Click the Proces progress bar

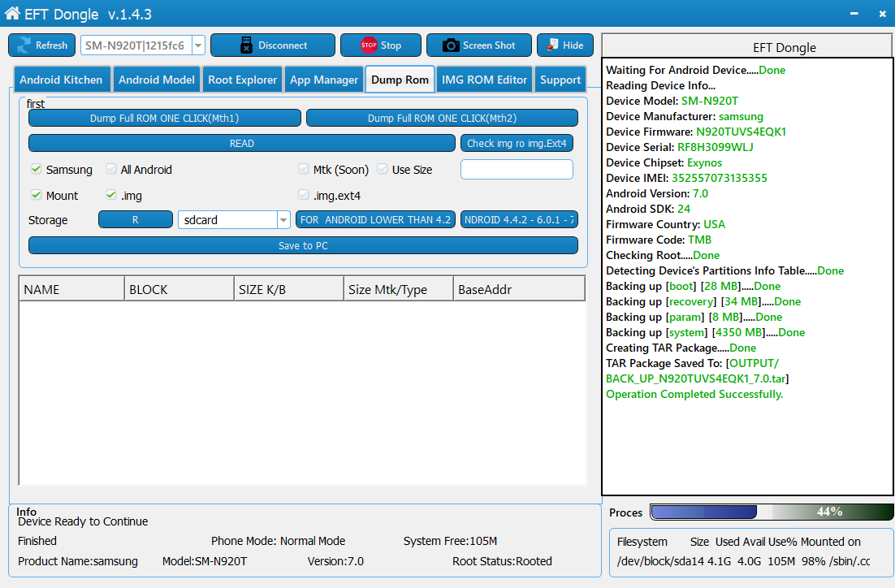pos(772,512)
